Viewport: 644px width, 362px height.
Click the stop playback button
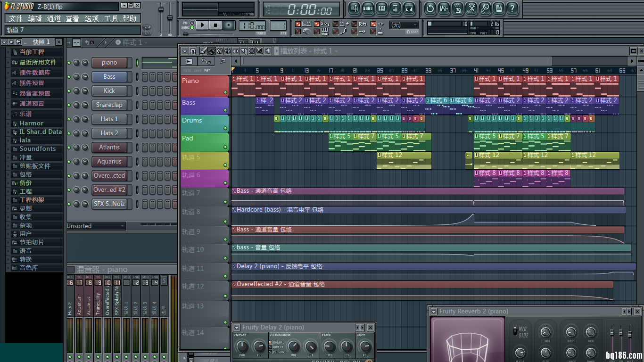pos(215,25)
